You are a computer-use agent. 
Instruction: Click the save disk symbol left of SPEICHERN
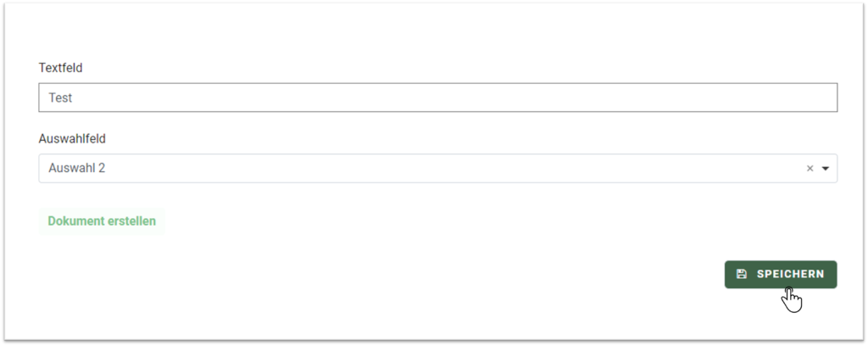pyautogui.click(x=741, y=274)
